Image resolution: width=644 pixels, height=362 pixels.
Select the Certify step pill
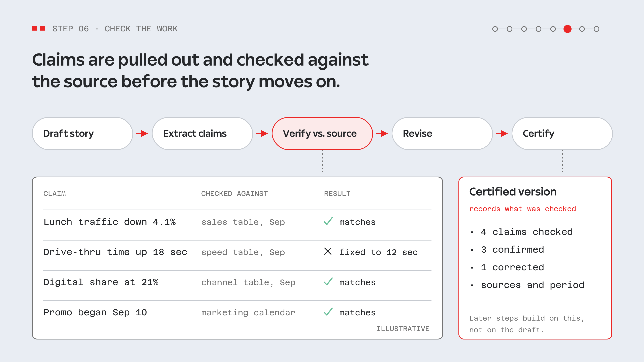(x=562, y=133)
